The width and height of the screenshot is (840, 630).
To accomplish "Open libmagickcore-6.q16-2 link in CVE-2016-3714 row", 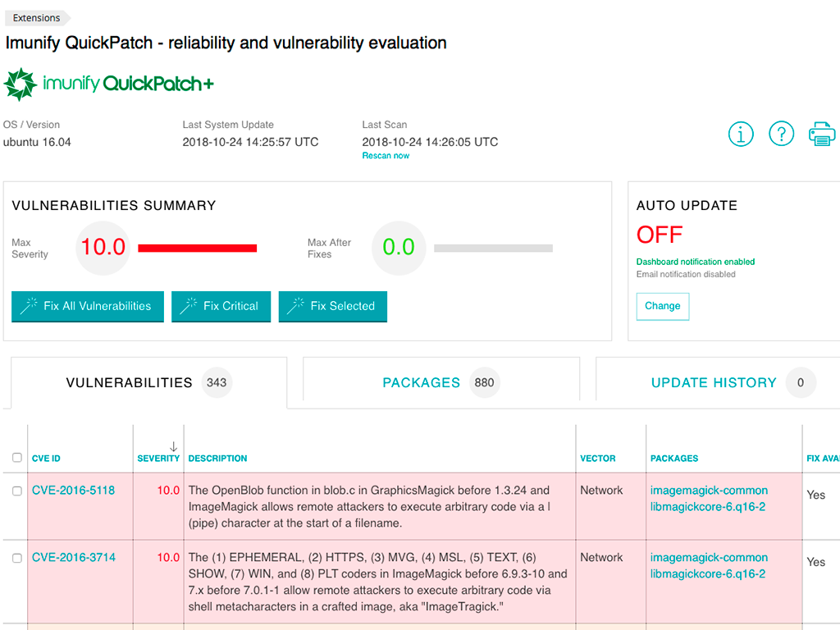I will pyautogui.click(x=708, y=573).
